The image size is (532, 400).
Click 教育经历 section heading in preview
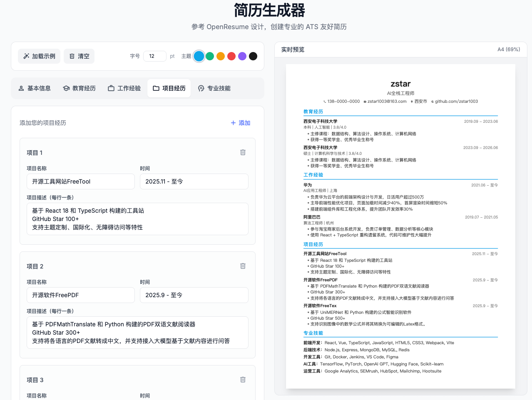tap(313, 112)
